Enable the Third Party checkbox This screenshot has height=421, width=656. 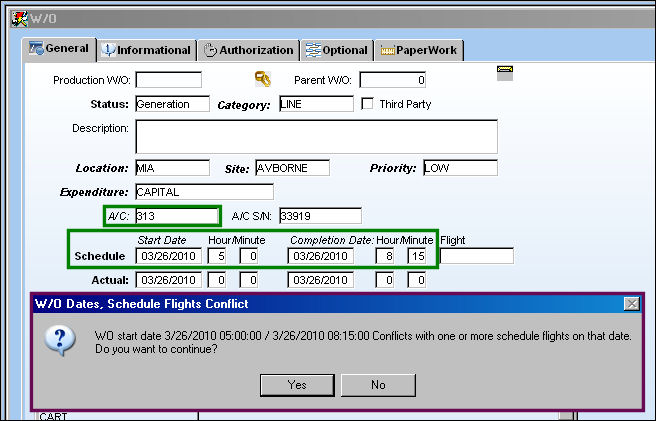click(x=367, y=104)
